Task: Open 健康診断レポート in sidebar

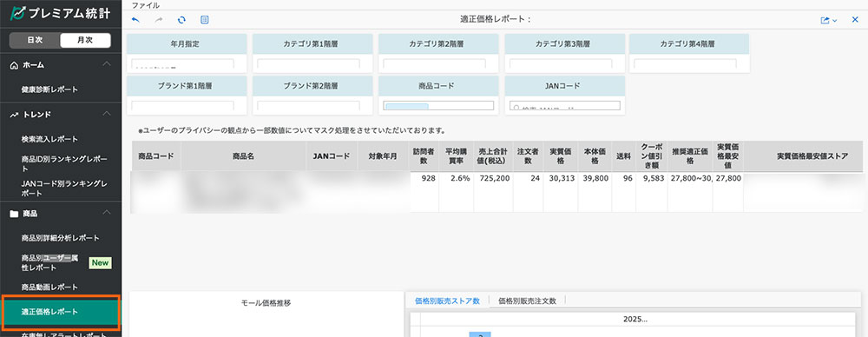Action: [x=49, y=89]
